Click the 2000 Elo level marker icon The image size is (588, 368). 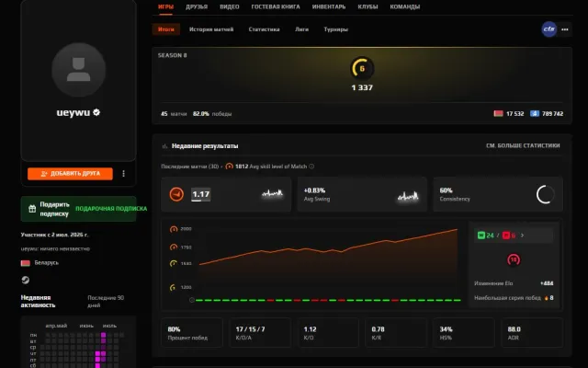(174, 229)
